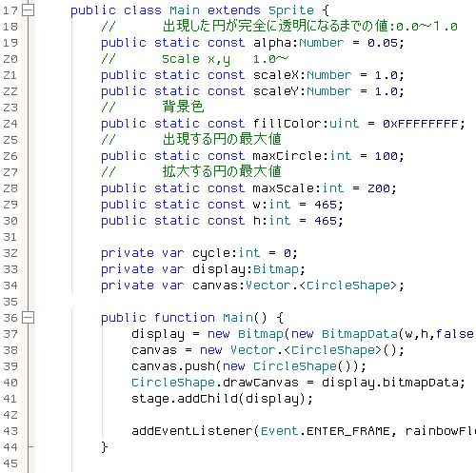Click the CircleShape type in canvas declaration

tap(347, 286)
